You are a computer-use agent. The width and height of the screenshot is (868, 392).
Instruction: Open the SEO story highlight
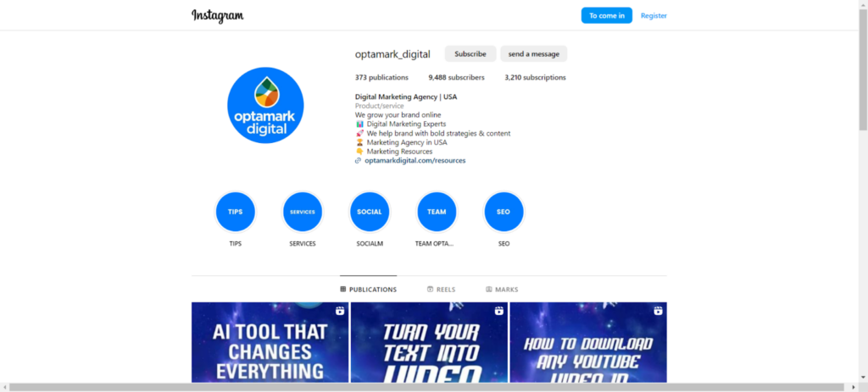[x=504, y=212]
